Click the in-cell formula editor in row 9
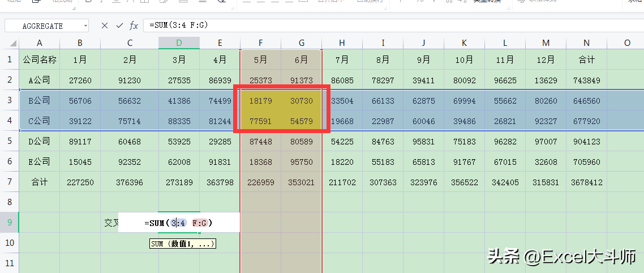The height and width of the screenshot is (273, 644). pyautogui.click(x=179, y=223)
